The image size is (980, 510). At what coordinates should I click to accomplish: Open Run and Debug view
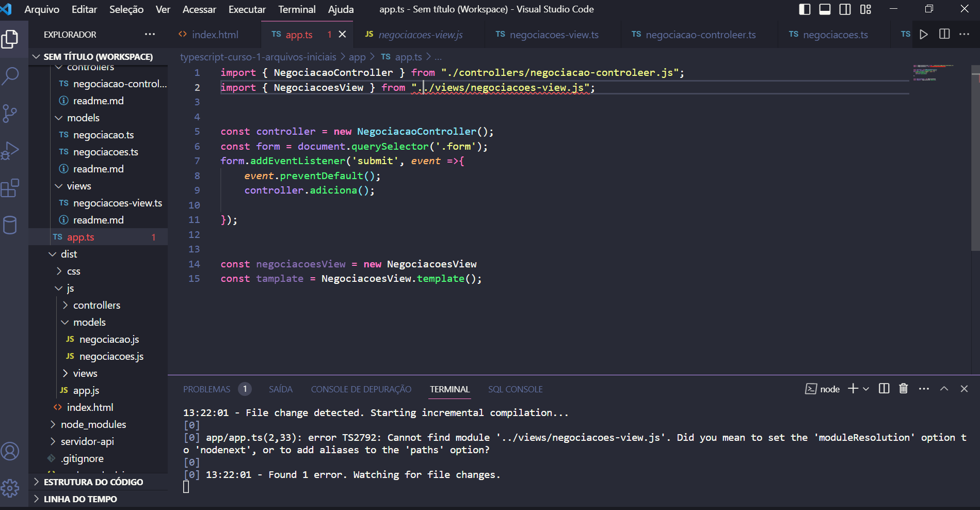[x=10, y=151]
